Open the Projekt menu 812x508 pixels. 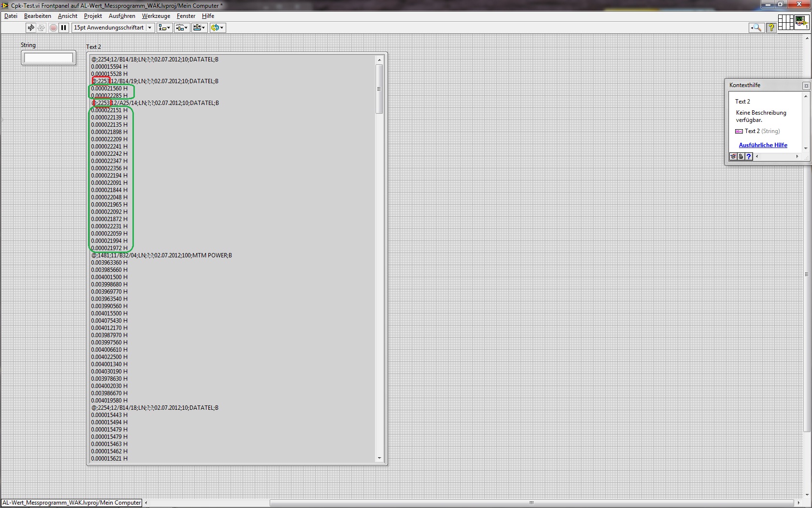[93, 16]
